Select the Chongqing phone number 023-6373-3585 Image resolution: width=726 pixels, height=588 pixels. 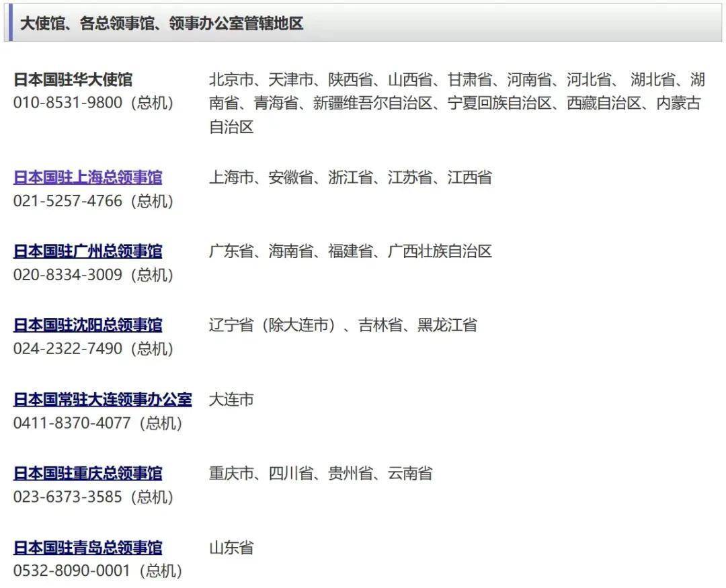(x=68, y=497)
